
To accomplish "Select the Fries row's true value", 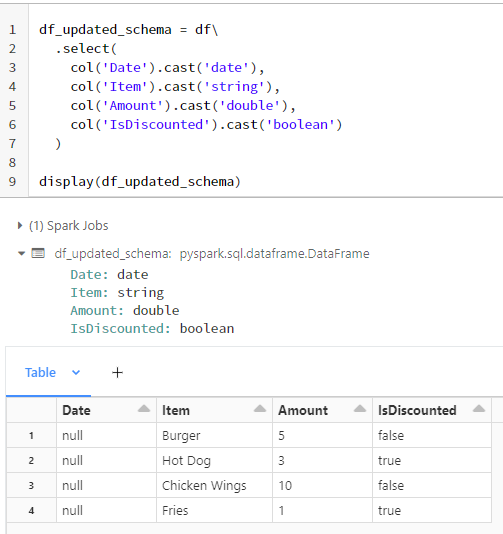I will [x=432, y=511].
